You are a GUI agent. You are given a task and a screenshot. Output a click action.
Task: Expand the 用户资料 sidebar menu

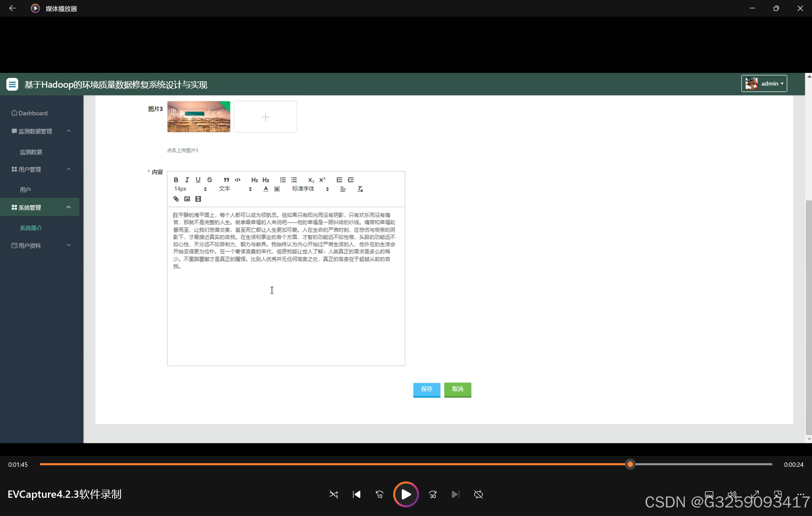(x=40, y=246)
